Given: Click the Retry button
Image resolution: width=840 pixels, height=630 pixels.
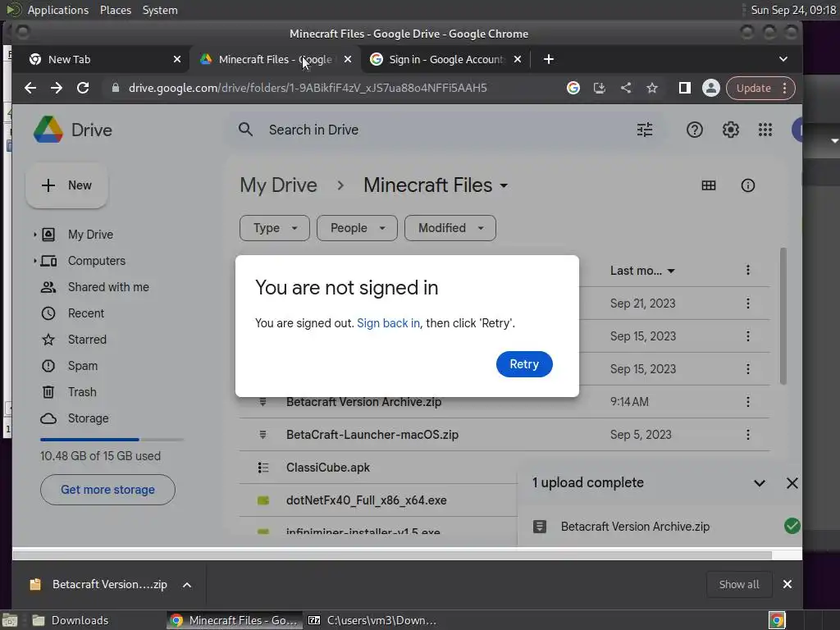Looking at the screenshot, I should coord(524,364).
